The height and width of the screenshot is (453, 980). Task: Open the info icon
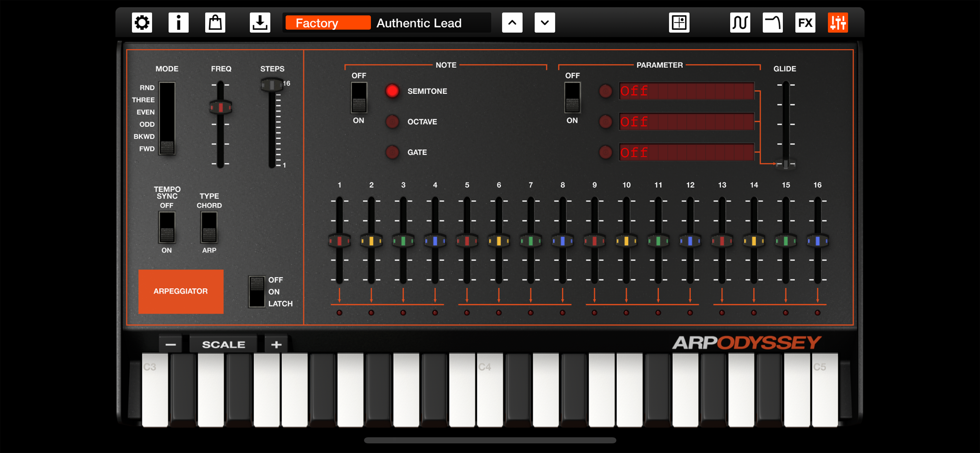[x=178, y=23]
